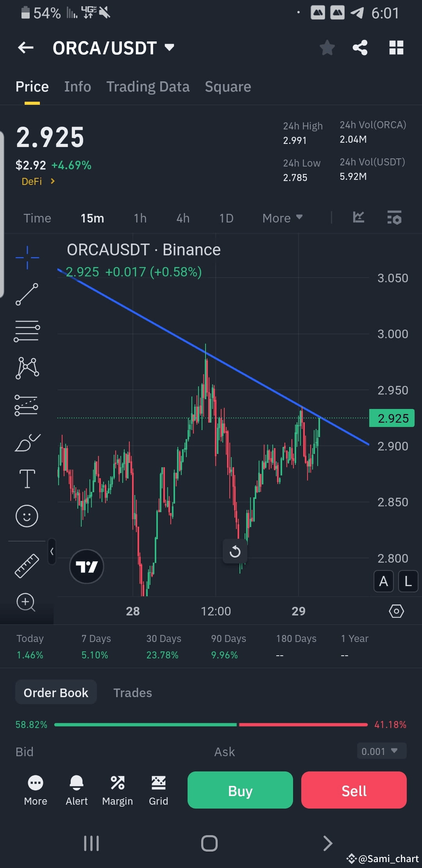Tap 7 Days performance 5.10%
The image size is (422, 868).
(95, 655)
